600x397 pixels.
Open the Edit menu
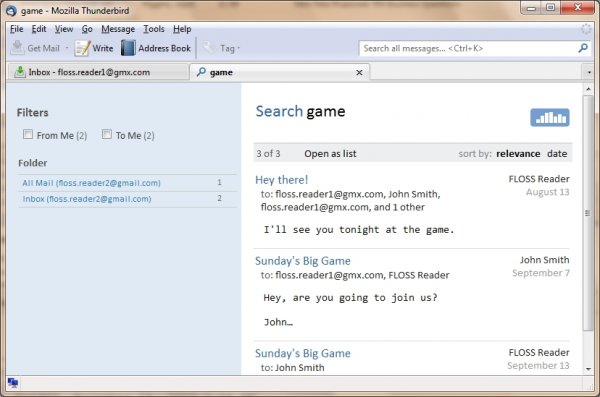39,29
